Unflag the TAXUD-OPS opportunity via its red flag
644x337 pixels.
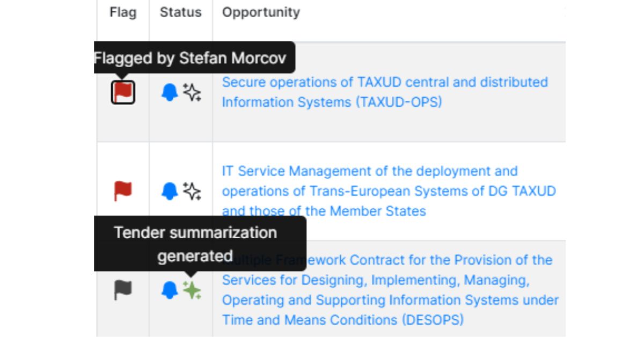tap(123, 92)
